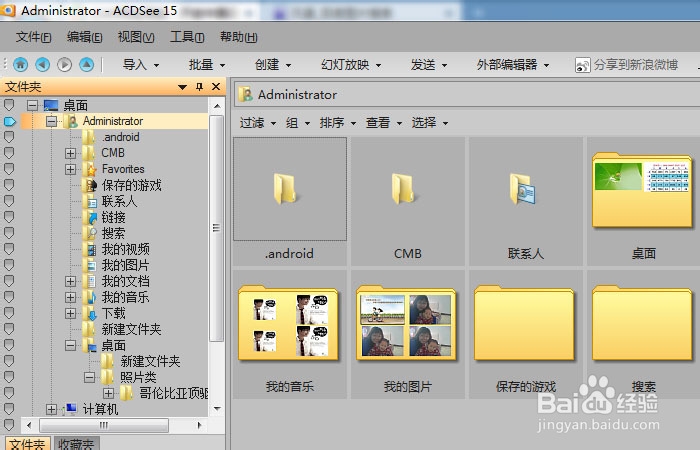
Task: Click the 链接 tree folder icon
Action: coord(90,217)
